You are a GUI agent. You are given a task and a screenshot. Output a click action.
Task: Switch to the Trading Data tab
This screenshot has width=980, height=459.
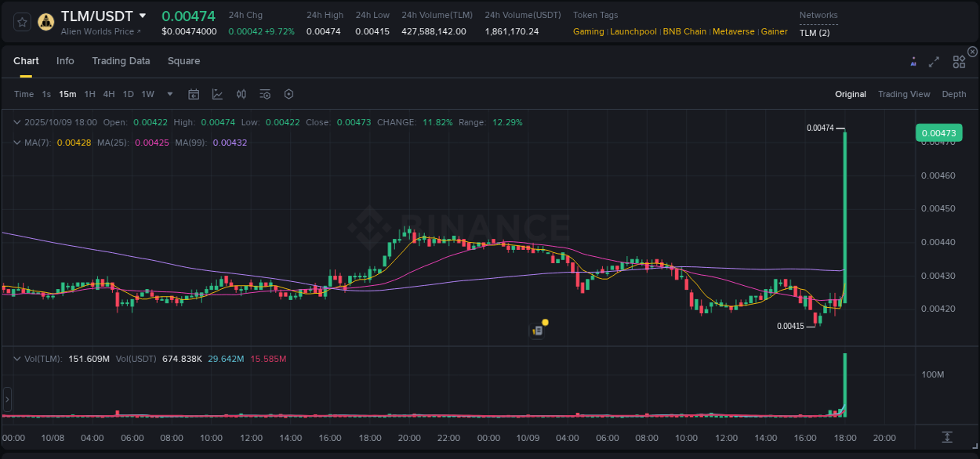point(121,61)
